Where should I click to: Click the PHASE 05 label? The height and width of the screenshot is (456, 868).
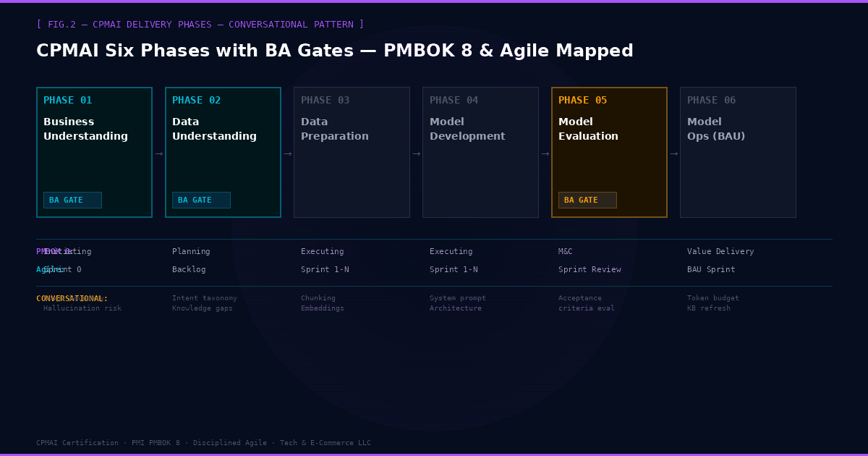tap(583, 101)
